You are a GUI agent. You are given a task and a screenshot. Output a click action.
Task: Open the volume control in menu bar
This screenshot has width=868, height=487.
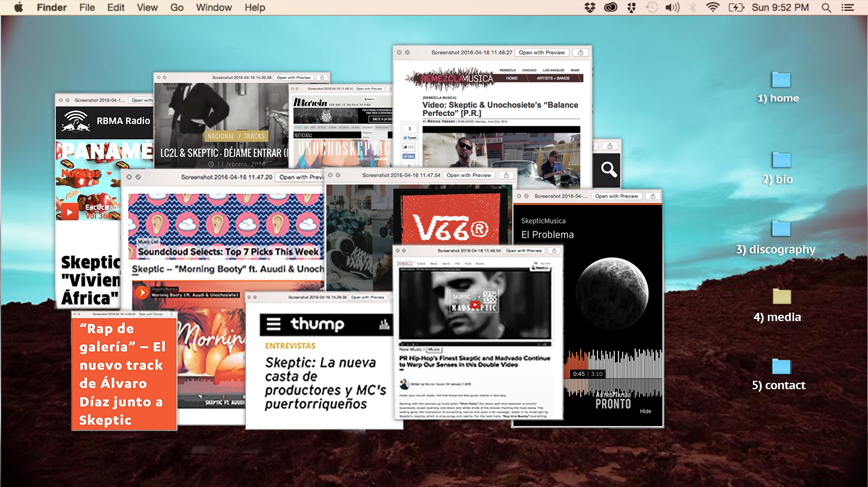(x=673, y=7)
